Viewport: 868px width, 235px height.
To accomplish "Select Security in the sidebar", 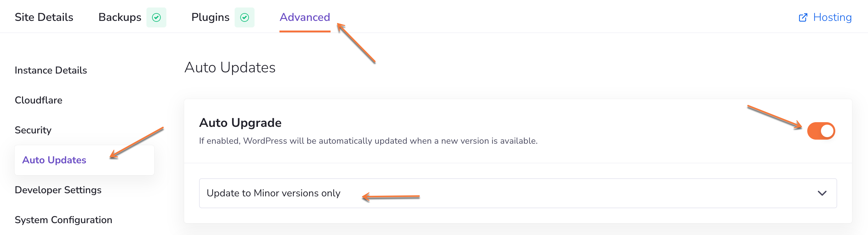I will pyautogui.click(x=33, y=130).
